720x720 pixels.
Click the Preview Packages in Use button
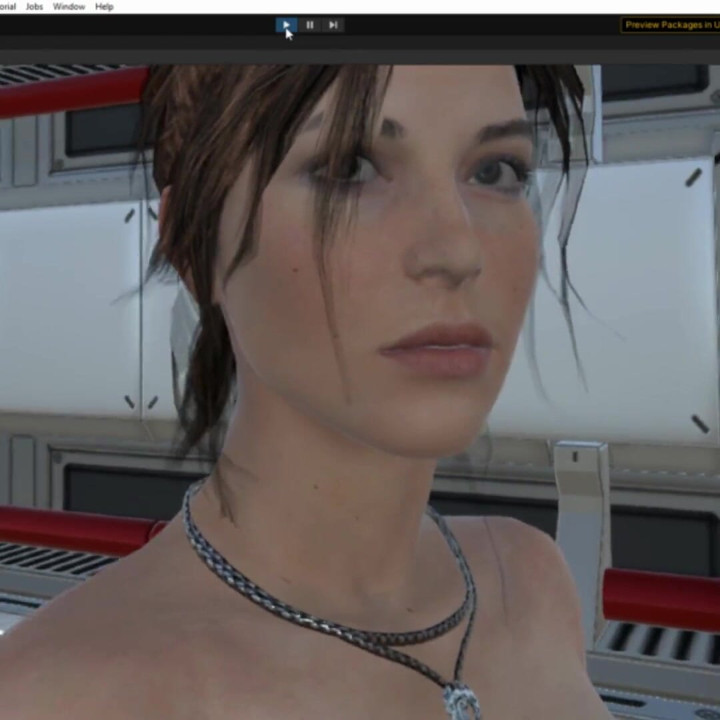click(670, 25)
